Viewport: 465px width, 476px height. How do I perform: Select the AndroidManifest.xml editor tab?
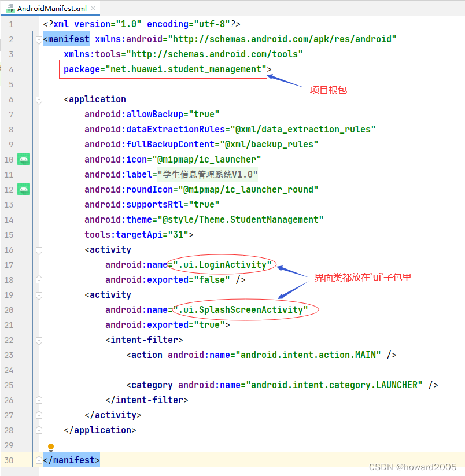pyautogui.click(x=51, y=8)
